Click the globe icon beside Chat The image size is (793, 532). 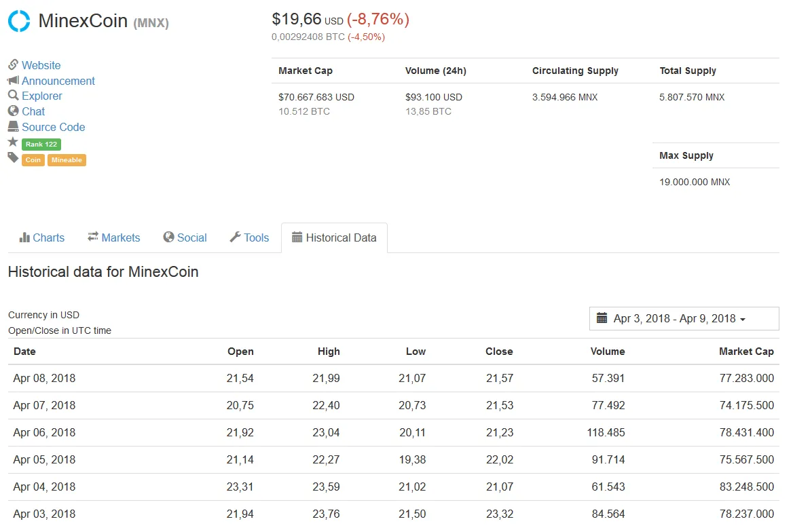pos(13,111)
